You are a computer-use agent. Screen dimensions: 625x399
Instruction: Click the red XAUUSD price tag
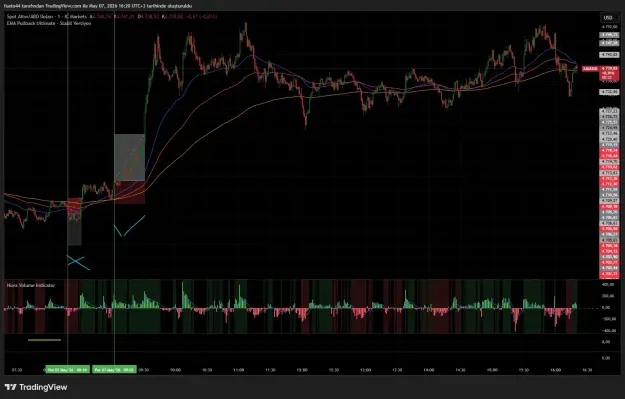pyautogui.click(x=590, y=69)
